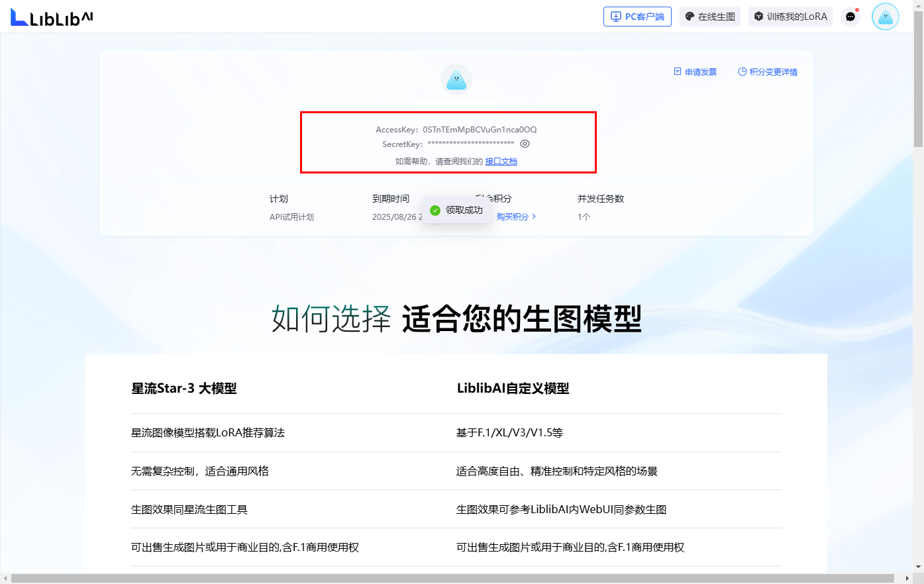Screen dimensions: 924x584
Task: Click the 星流Star-3 大模型 column header
Action: point(184,389)
